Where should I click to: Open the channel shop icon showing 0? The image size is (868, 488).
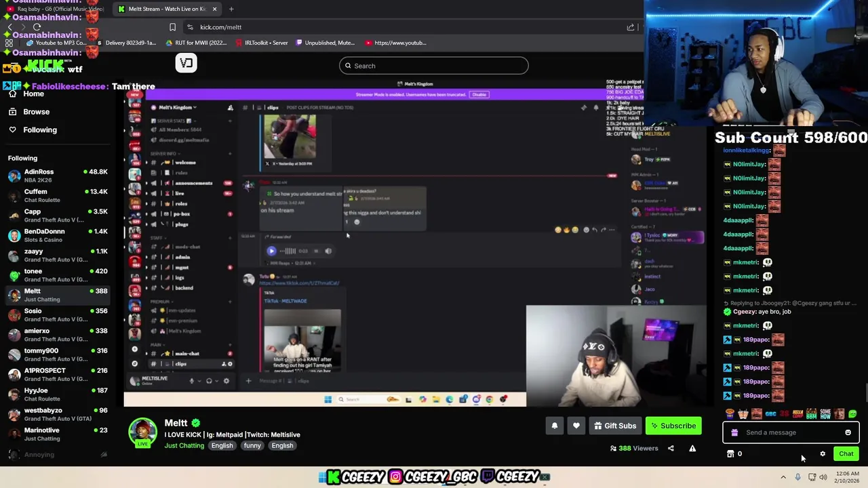pos(735,453)
